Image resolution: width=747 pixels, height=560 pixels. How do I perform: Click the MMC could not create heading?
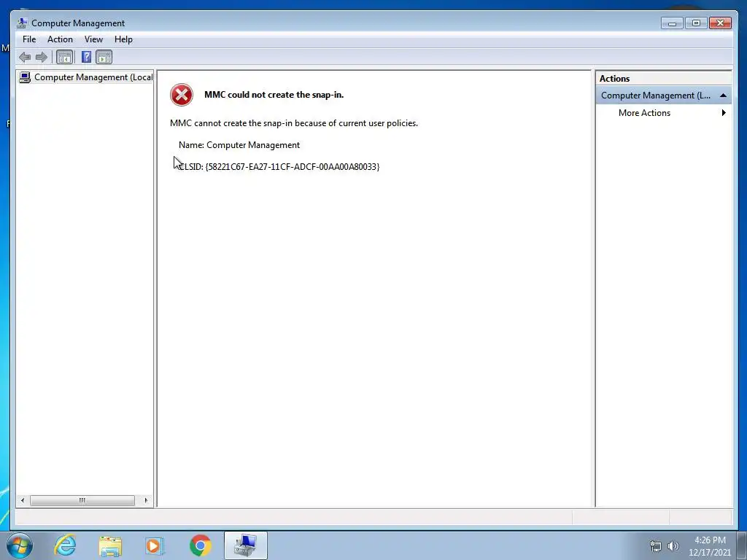tap(274, 95)
